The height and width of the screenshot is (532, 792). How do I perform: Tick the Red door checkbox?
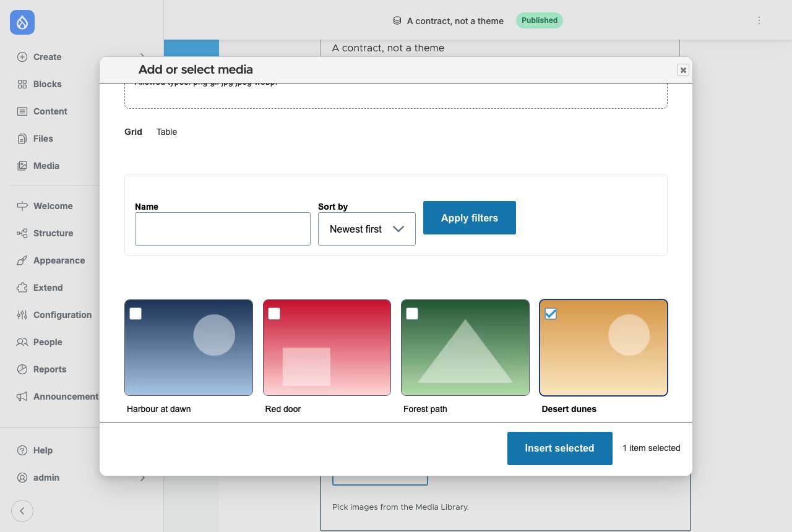[x=274, y=314]
